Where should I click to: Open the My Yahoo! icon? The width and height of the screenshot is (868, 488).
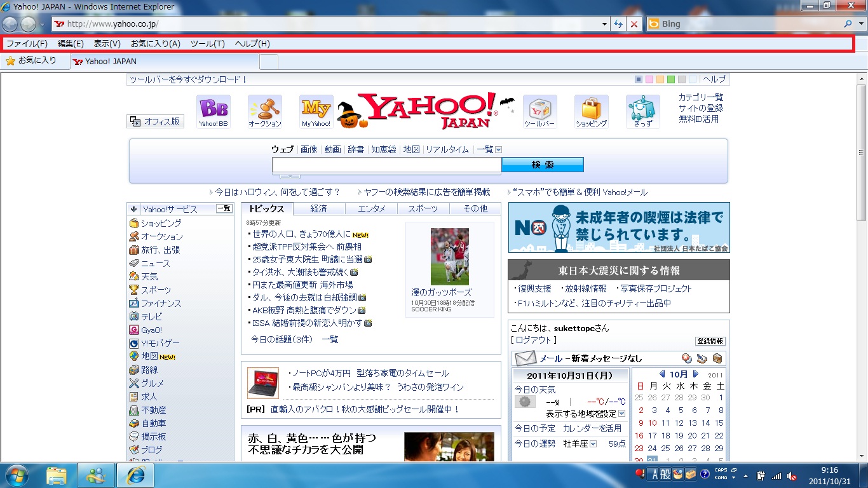tap(316, 112)
